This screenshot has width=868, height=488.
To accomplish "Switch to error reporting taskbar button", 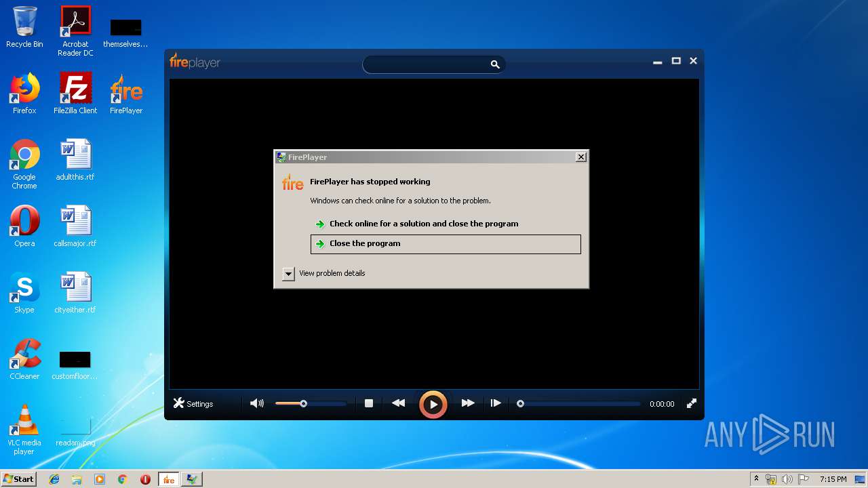I will point(192,479).
